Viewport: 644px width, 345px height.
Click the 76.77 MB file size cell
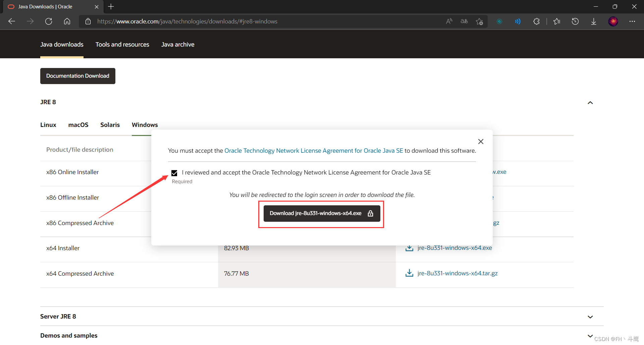pyautogui.click(x=236, y=274)
